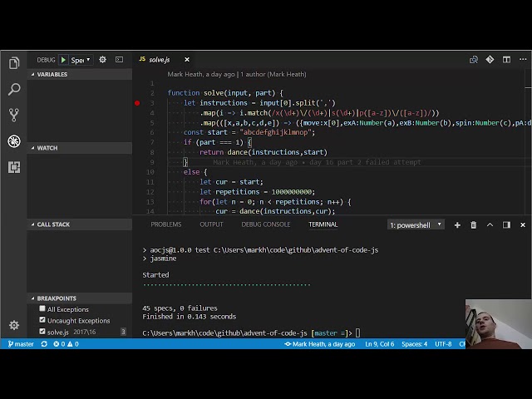The height and width of the screenshot is (399, 532).
Task: Open the Extensions view icon
Action: [14, 167]
